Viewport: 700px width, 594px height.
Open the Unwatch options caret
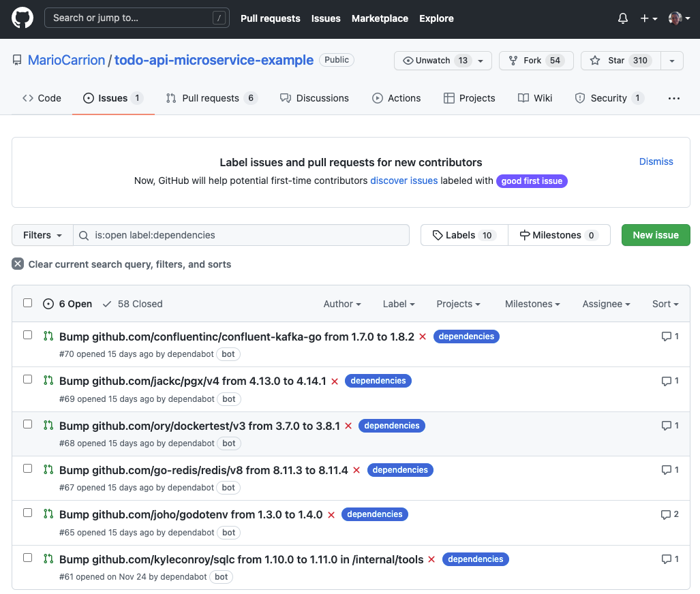click(x=481, y=61)
